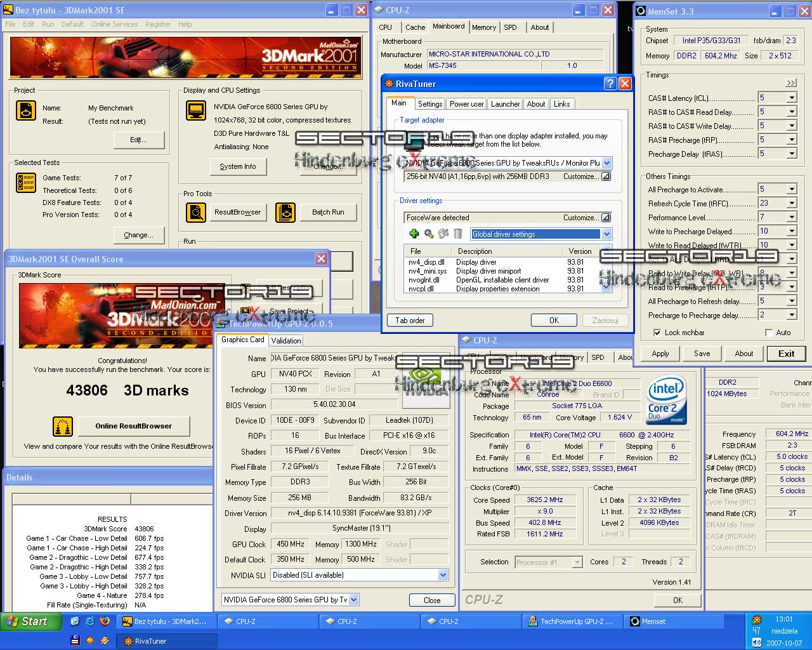Select nv4_disp.dll row in RivaTuner file list
This screenshot has height=650, width=812.
(501, 262)
